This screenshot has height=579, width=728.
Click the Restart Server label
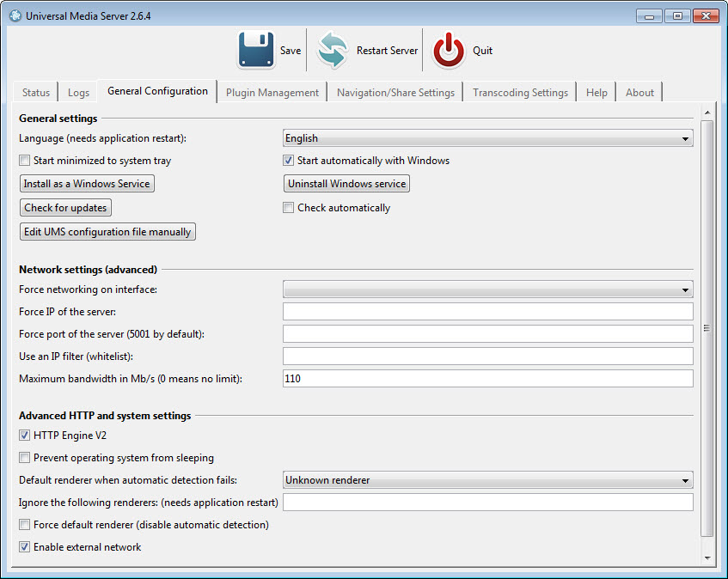tap(388, 51)
